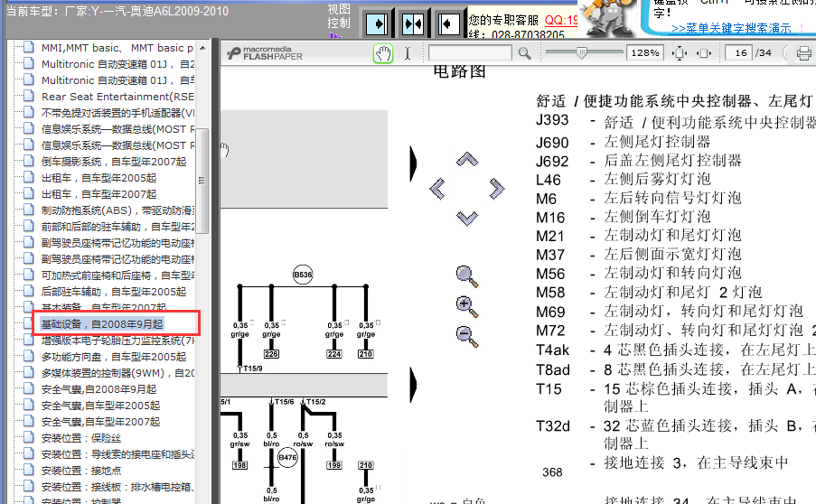This screenshot has width=816, height=504.
Task: Click the 视图控制 label
Action: click(x=339, y=16)
